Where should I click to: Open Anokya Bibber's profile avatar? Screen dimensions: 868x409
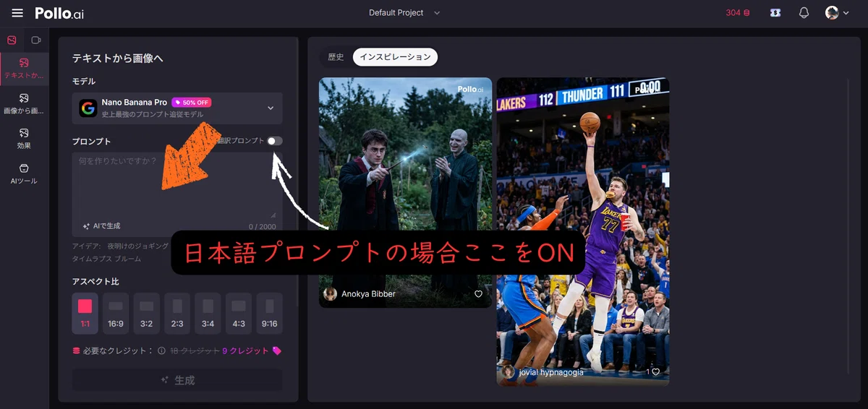[331, 294]
